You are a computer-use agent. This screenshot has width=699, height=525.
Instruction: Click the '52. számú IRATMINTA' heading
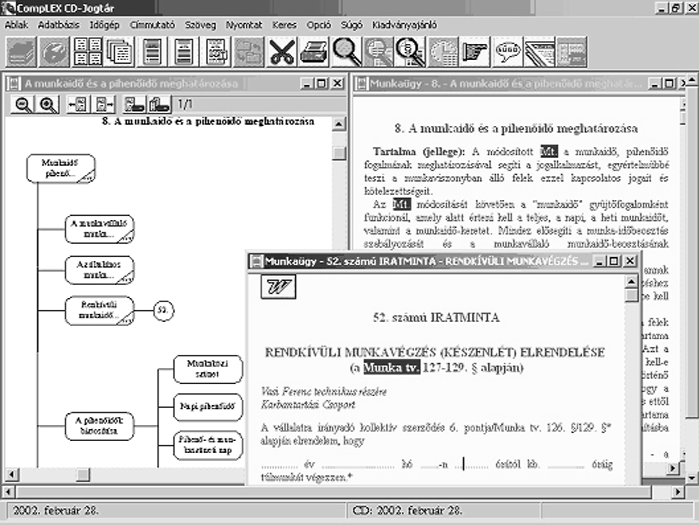click(x=436, y=318)
